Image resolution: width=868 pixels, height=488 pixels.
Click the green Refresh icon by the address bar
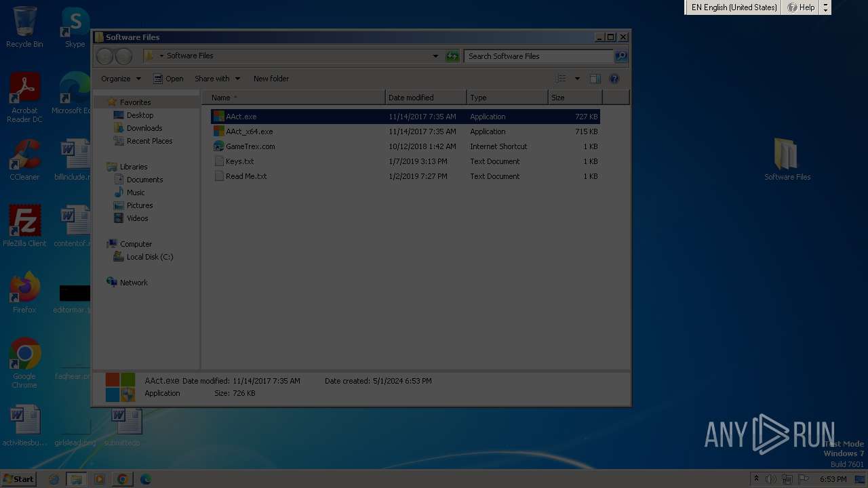tap(452, 56)
